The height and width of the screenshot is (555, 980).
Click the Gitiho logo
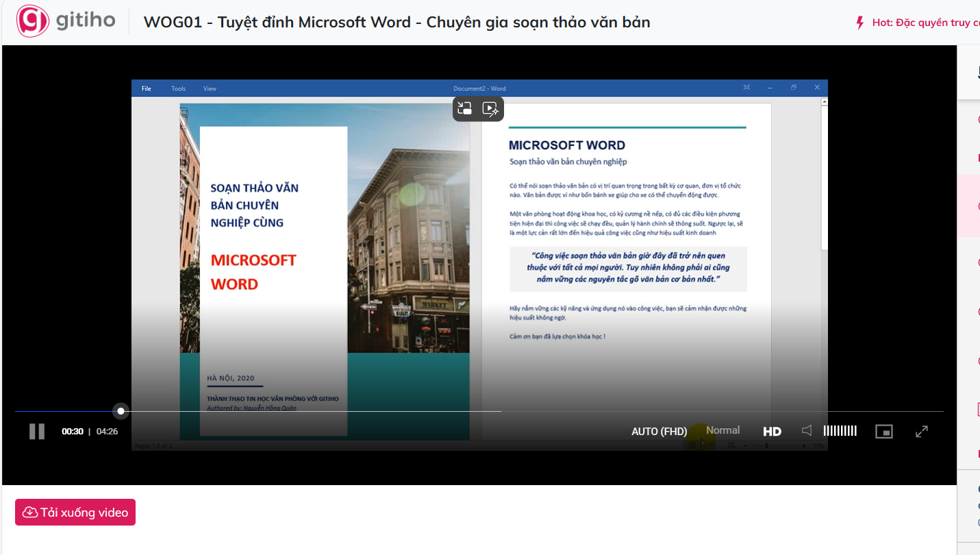(66, 21)
